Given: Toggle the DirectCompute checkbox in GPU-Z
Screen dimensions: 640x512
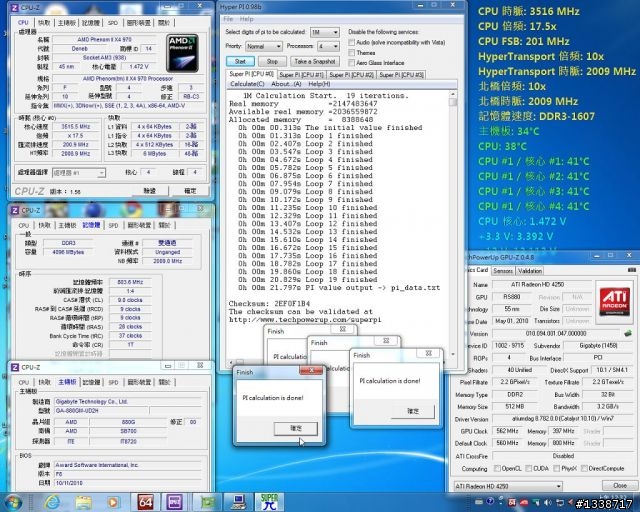Looking at the screenshot, I should click(x=584, y=468).
